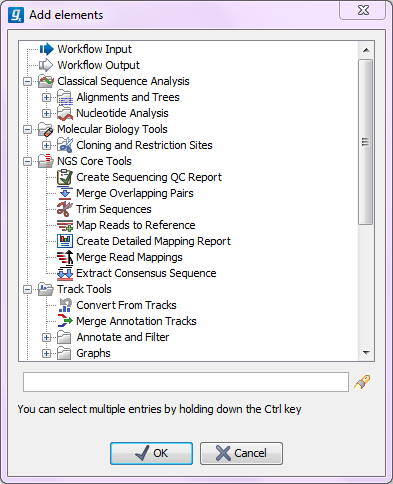Select 'Track Tools' label
This screenshot has height=484, width=393.
coord(84,289)
